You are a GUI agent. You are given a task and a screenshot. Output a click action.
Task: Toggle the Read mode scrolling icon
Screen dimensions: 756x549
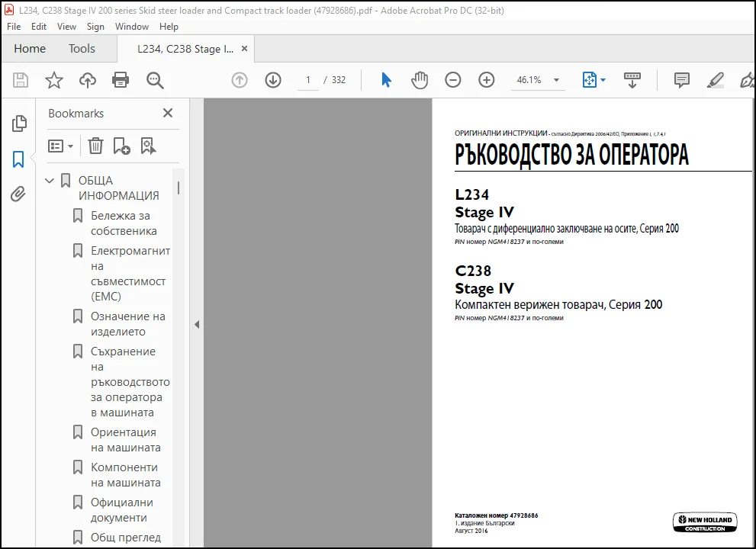pos(632,80)
